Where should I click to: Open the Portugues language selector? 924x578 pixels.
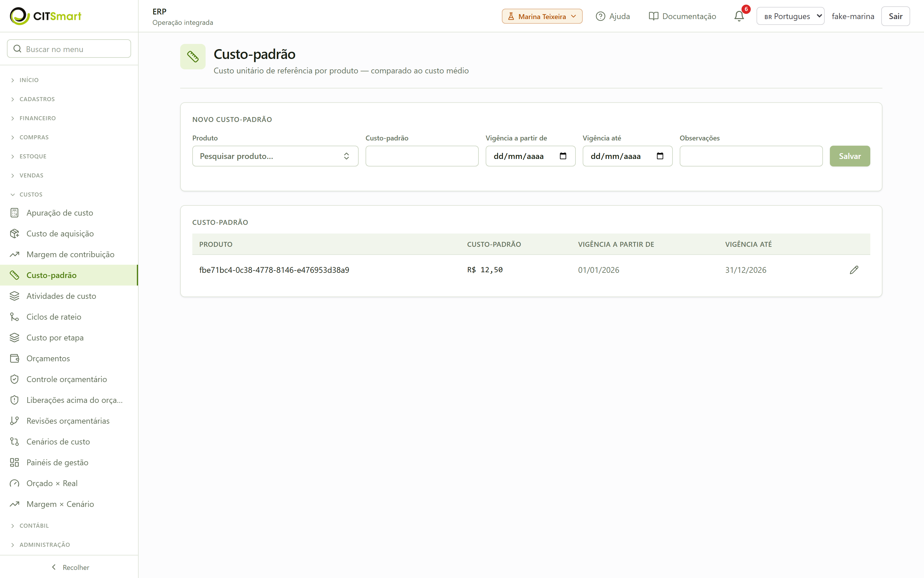click(x=790, y=16)
